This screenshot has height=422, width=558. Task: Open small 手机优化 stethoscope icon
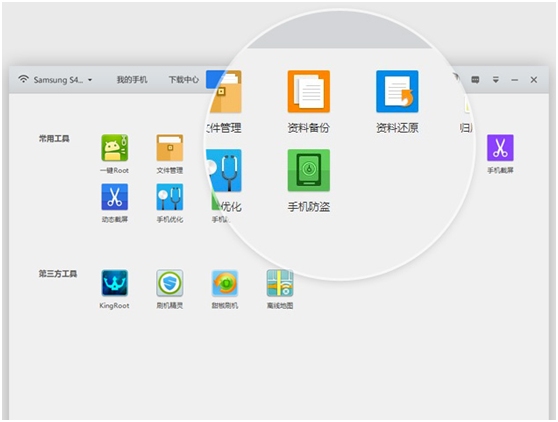(x=170, y=197)
